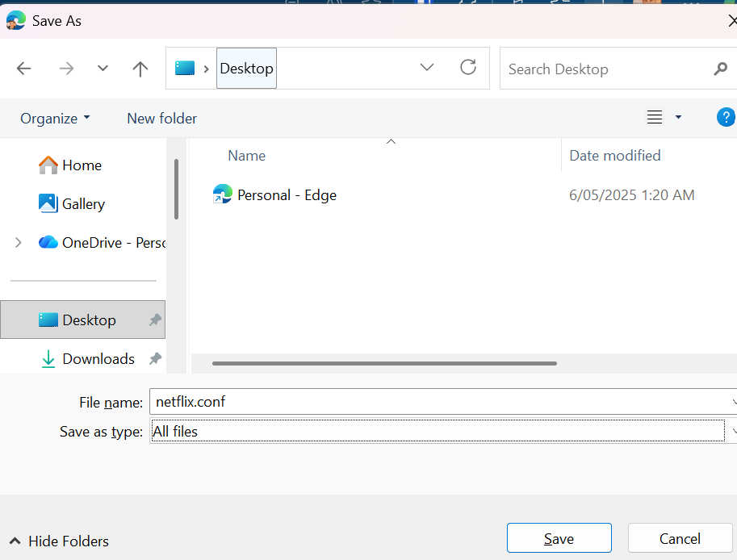Select the Personal - Edge shortcut
The width and height of the screenshot is (737, 560).
pos(287,195)
